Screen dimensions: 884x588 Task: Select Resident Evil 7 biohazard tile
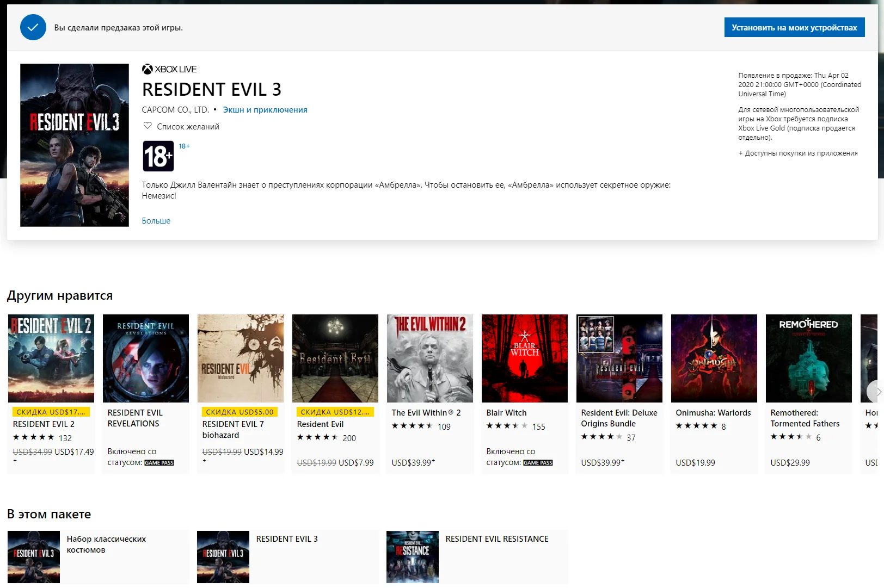(x=241, y=394)
